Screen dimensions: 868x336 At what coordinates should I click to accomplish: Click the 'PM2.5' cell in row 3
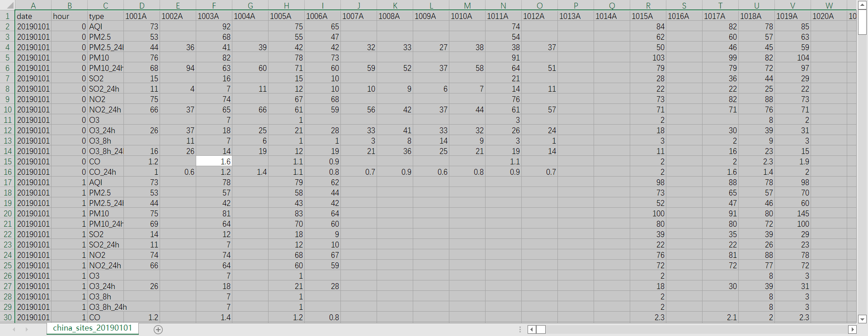click(106, 37)
